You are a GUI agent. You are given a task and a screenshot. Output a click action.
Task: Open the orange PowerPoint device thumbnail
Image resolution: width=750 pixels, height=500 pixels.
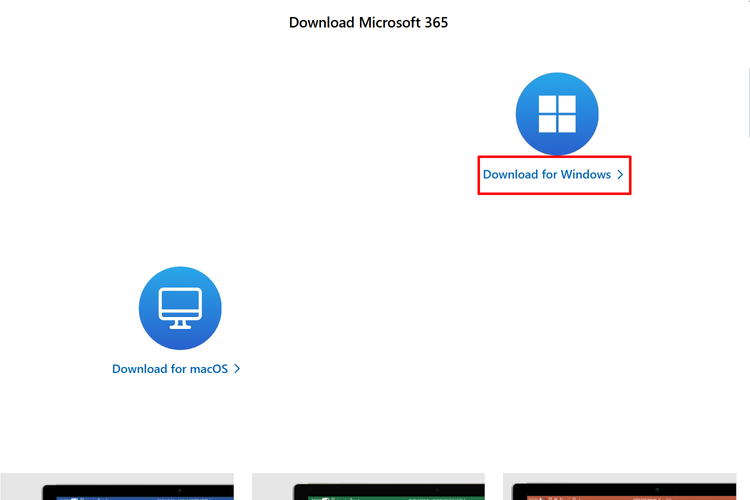pyautogui.click(x=619, y=487)
